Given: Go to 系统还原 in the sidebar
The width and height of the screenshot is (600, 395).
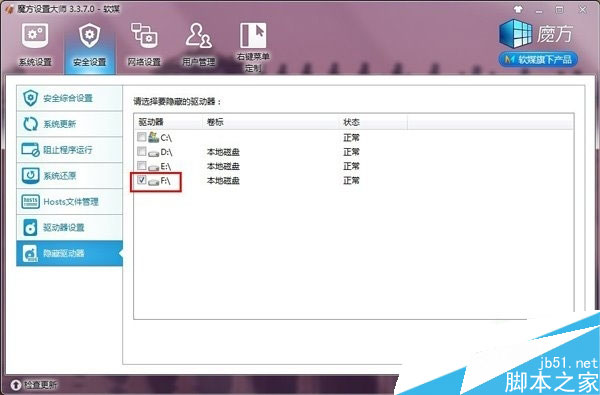Looking at the screenshot, I should [69, 176].
